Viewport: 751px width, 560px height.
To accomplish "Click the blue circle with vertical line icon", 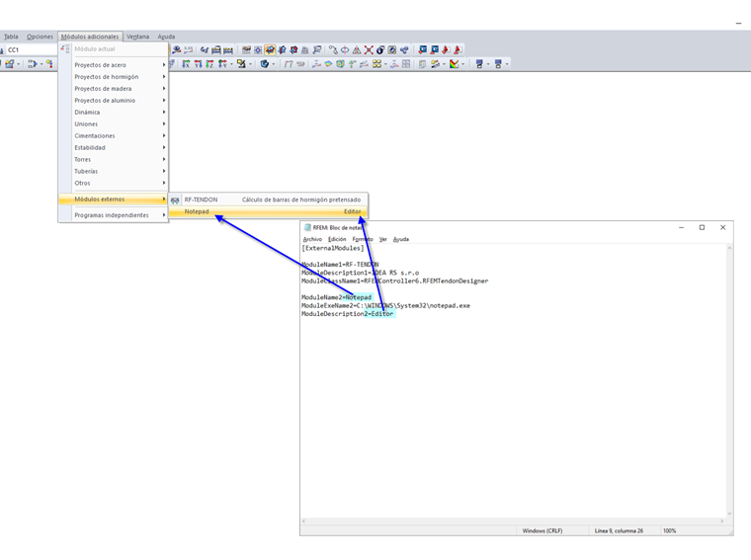I will tap(345, 49).
